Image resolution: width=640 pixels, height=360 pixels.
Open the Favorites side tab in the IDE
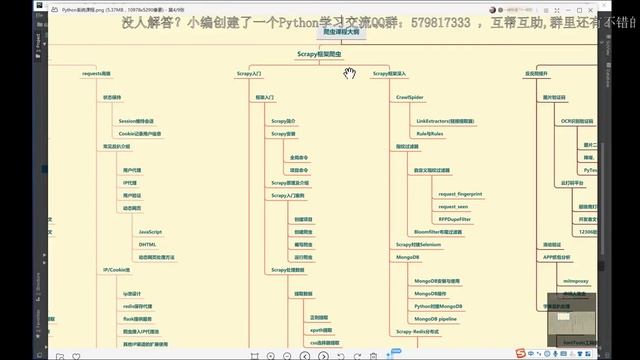(38, 324)
